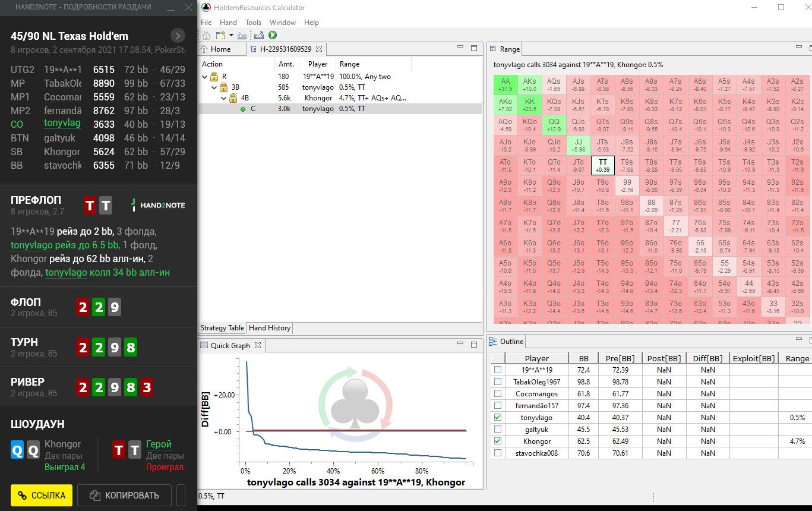Close the Quick Graph tab via its X
The height and width of the screenshot is (511, 812).
pyautogui.click(x=258, y=345)
